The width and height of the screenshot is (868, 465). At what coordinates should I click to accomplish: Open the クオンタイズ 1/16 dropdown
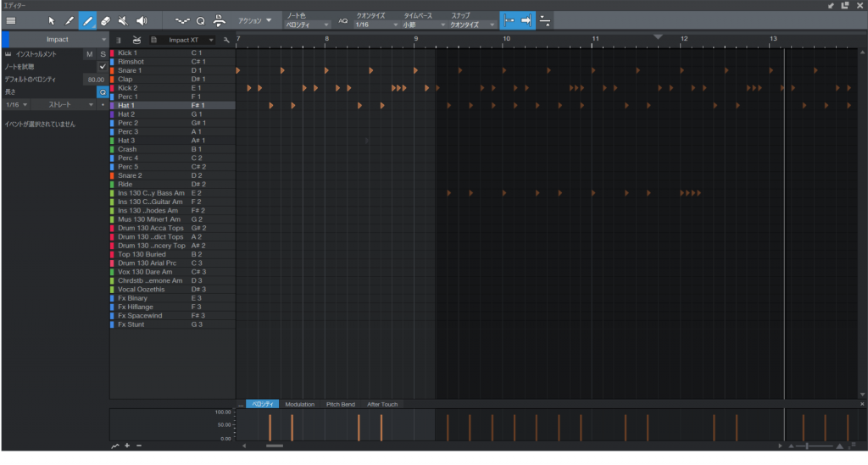(376, 25)
